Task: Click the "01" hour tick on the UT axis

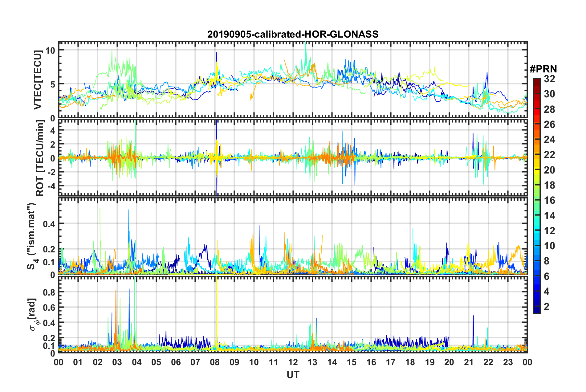Action: [78, 362]
